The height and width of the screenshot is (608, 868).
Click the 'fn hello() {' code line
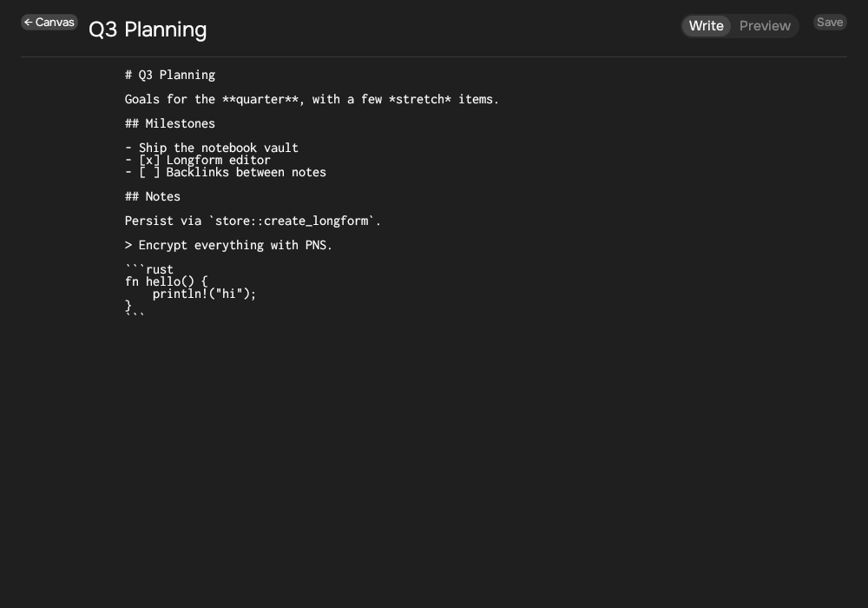click(x=166, y=281)
